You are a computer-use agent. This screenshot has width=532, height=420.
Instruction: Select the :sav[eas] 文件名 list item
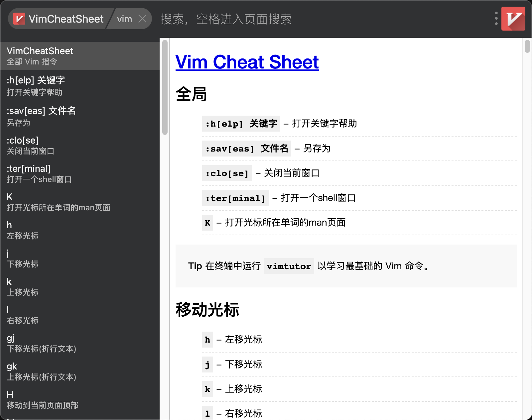80,116
